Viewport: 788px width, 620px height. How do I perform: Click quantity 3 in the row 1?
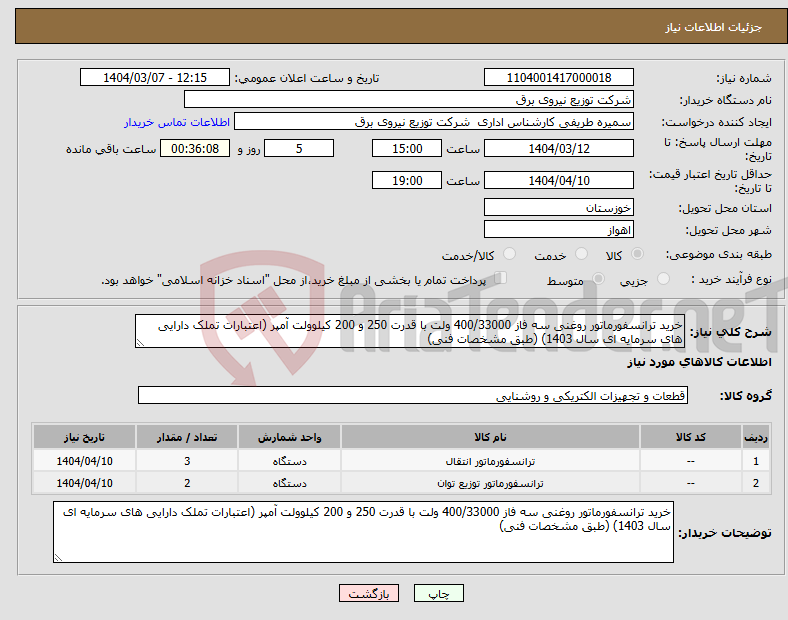click(186, 461)
